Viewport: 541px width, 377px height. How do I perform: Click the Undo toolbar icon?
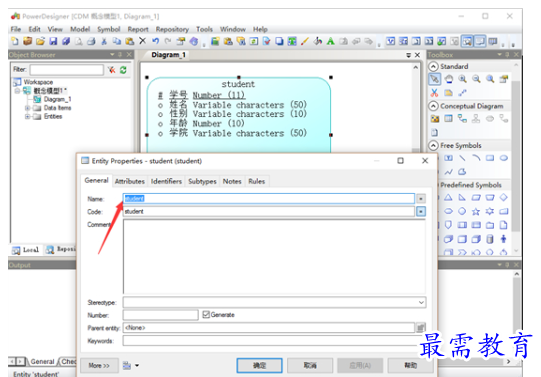[x=155, y=41]
